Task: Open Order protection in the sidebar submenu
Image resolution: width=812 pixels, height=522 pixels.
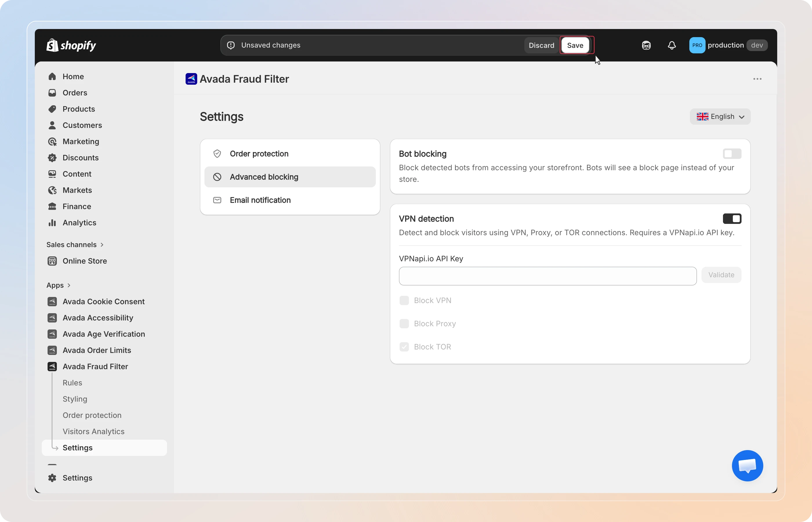Action: (92, 416)
